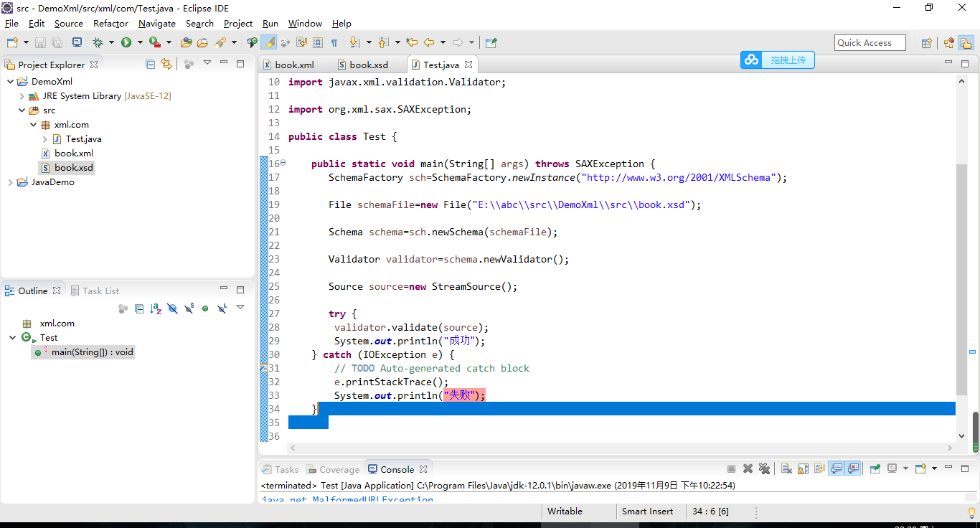Viewport: 980px width, 528px height.
Task: Click the Open Task folder icon
Action: tap(204, 43)
